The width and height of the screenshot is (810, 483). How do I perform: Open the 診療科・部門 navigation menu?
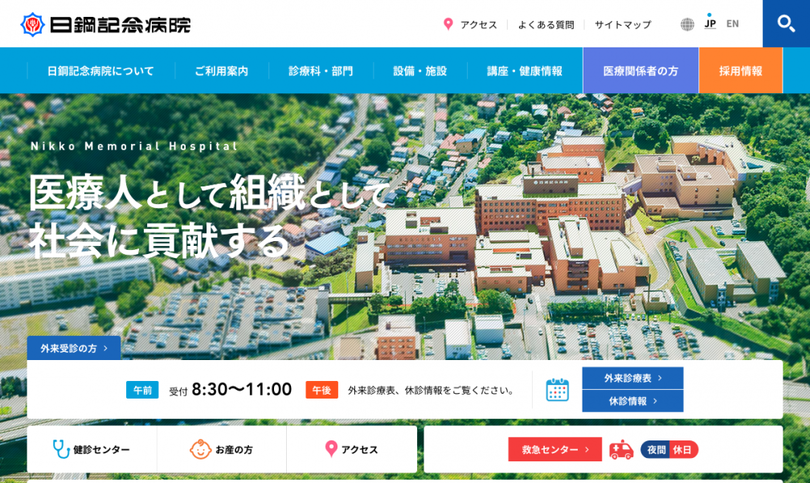point(320,71)
